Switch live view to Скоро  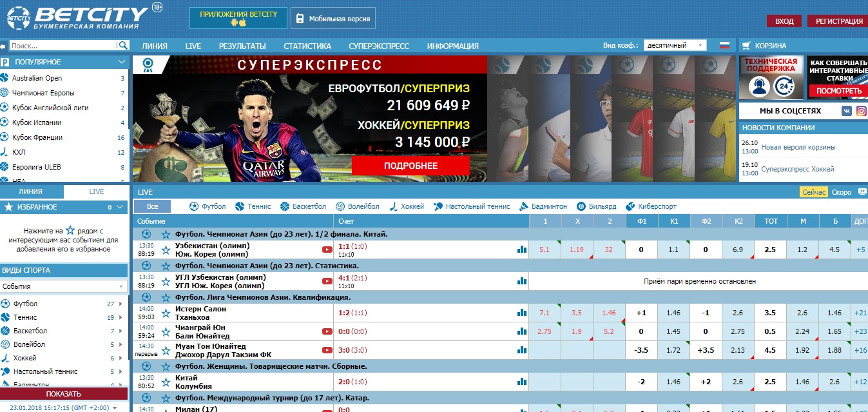(x=842, y=192)
